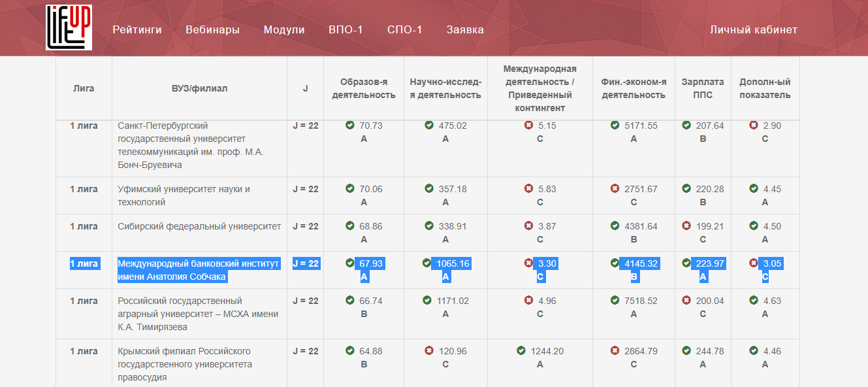
Task: Select Крымский филиал университета правосудия name
Action: pos(185,364)
